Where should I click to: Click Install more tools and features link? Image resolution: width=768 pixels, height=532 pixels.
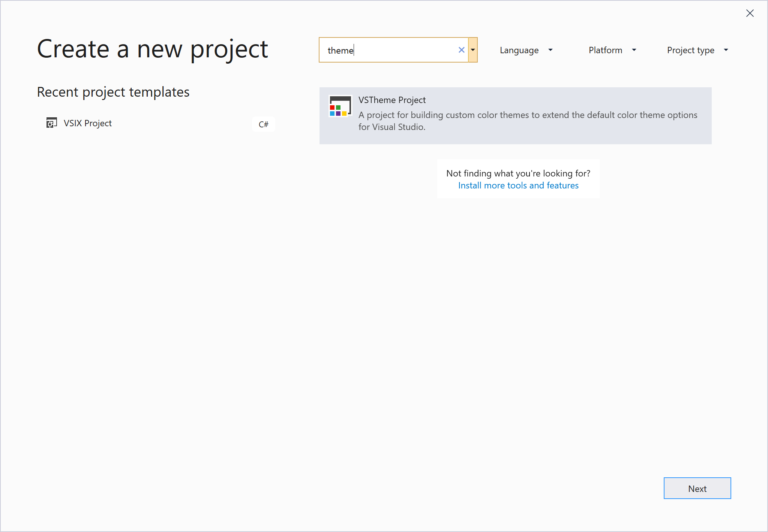pyautogui.click(x=518, y=185)
